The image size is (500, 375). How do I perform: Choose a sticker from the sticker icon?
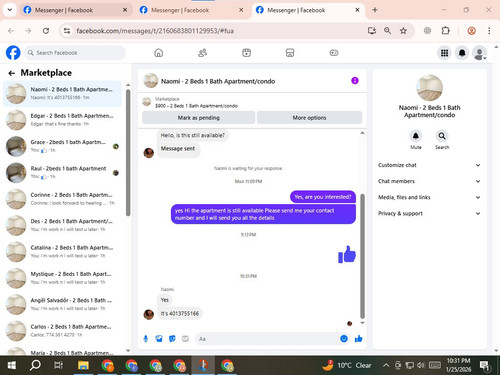(172, 339)
